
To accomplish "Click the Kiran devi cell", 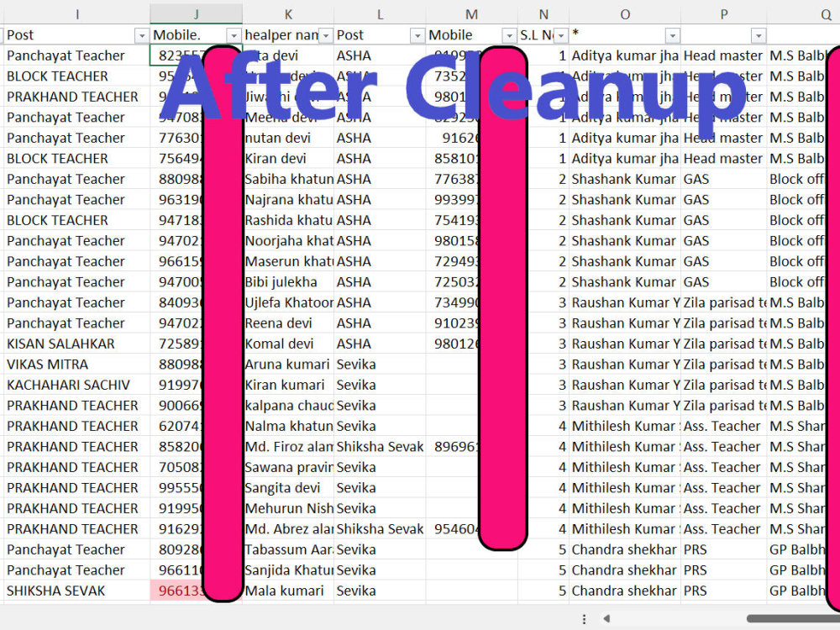I will pos(288,159).
